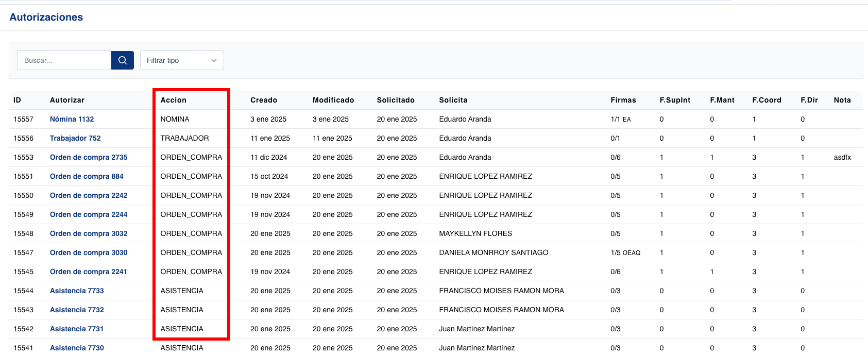Click the Autorizaciones page title

pyautogui.click(x=46, y=17)
